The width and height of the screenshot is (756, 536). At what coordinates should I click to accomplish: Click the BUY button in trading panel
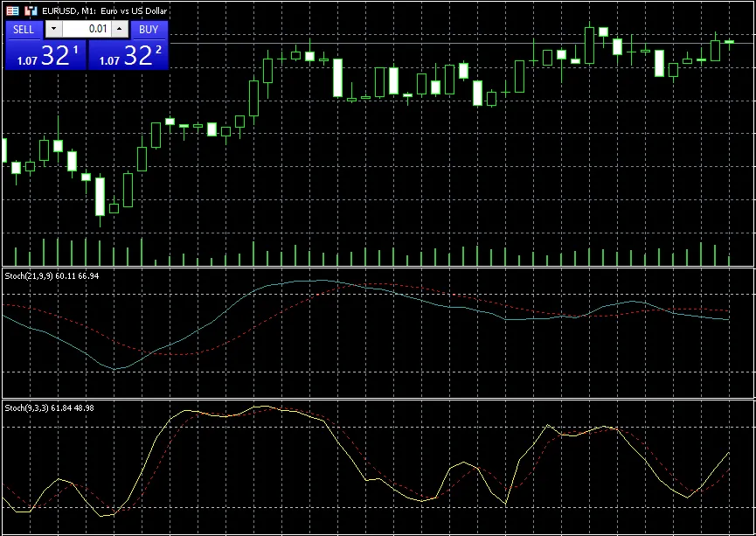[149, 30]
